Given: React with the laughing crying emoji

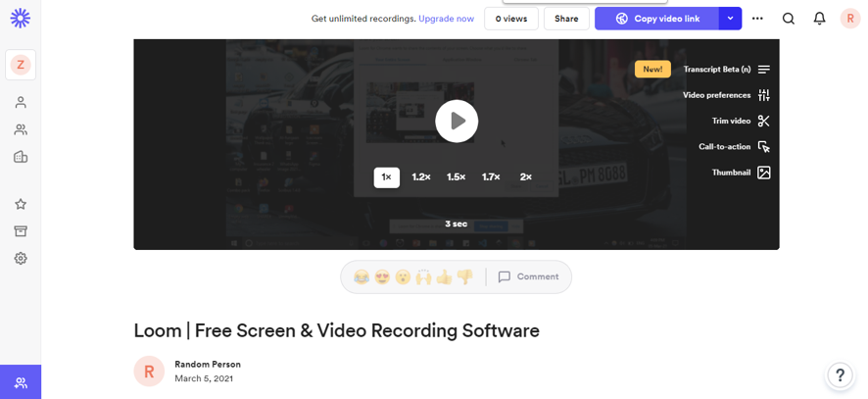Looking at the screenshot, I should click(x=362, y=276).
